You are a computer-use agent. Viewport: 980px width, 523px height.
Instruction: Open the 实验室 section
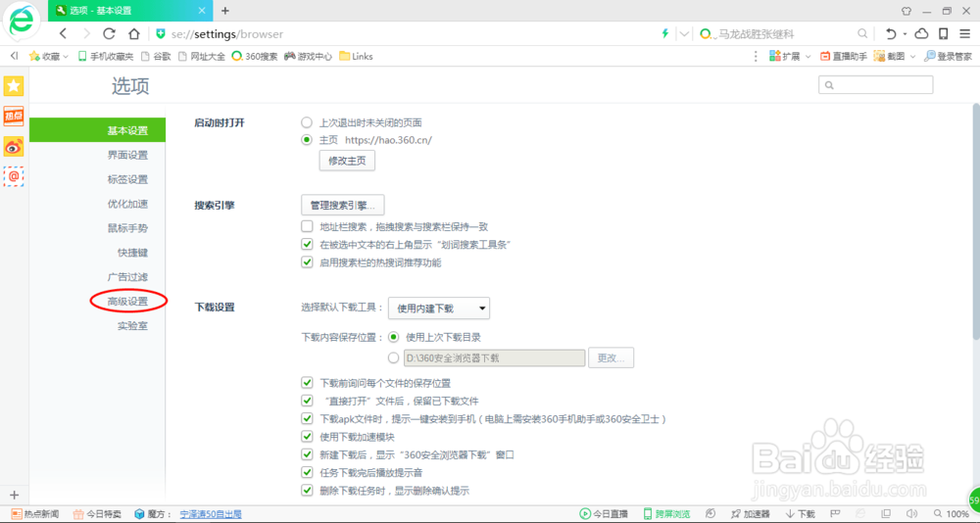pos(132,325)
